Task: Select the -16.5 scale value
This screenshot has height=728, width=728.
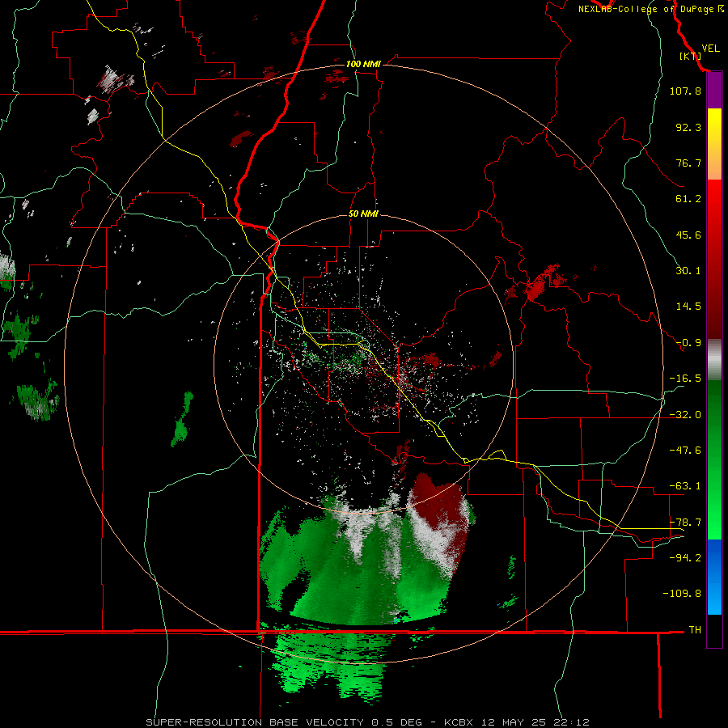Action: (685, 379)
